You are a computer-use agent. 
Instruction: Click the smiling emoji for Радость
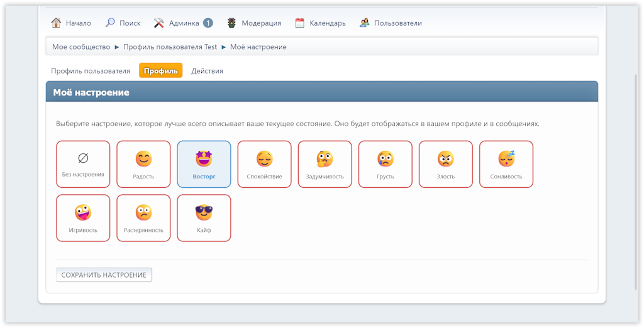(x=144, y=159)
